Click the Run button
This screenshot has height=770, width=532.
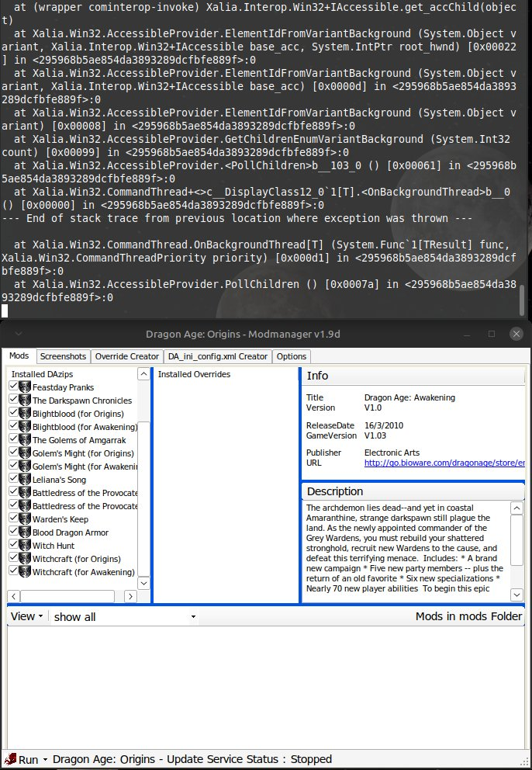point(22,760)
